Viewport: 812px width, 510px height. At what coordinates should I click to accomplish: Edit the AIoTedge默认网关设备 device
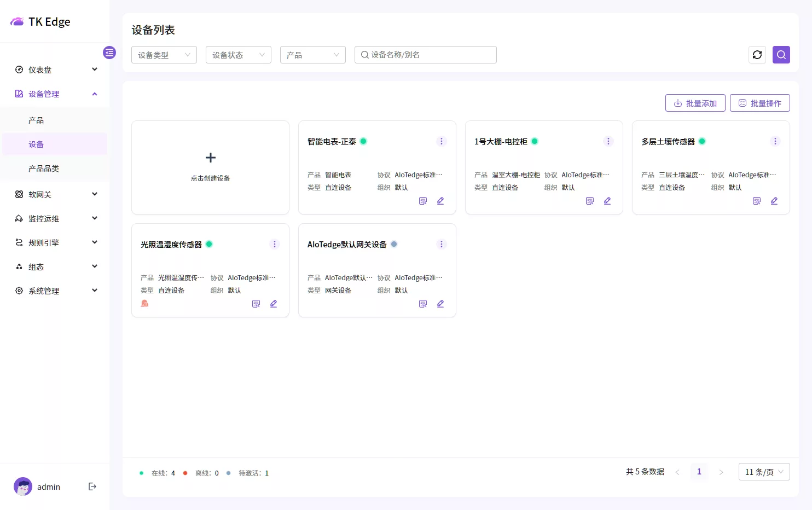440,304
